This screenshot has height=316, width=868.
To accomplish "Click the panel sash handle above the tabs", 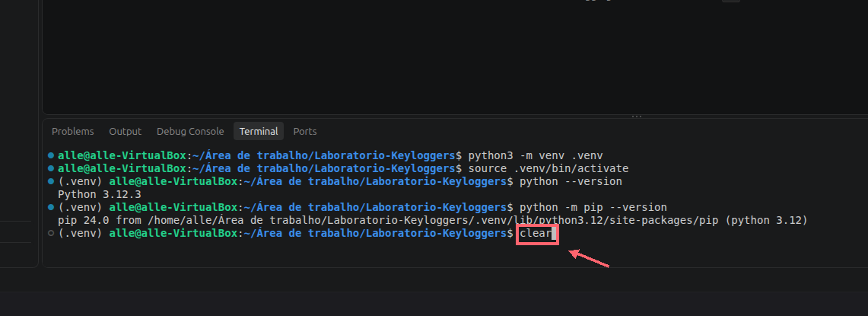I will coord(637,117).
